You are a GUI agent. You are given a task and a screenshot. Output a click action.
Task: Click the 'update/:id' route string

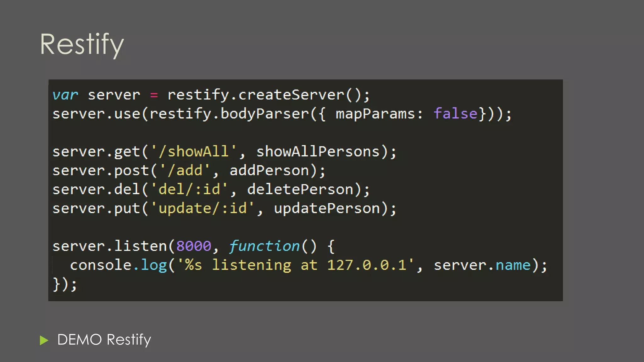click(203, 209)
